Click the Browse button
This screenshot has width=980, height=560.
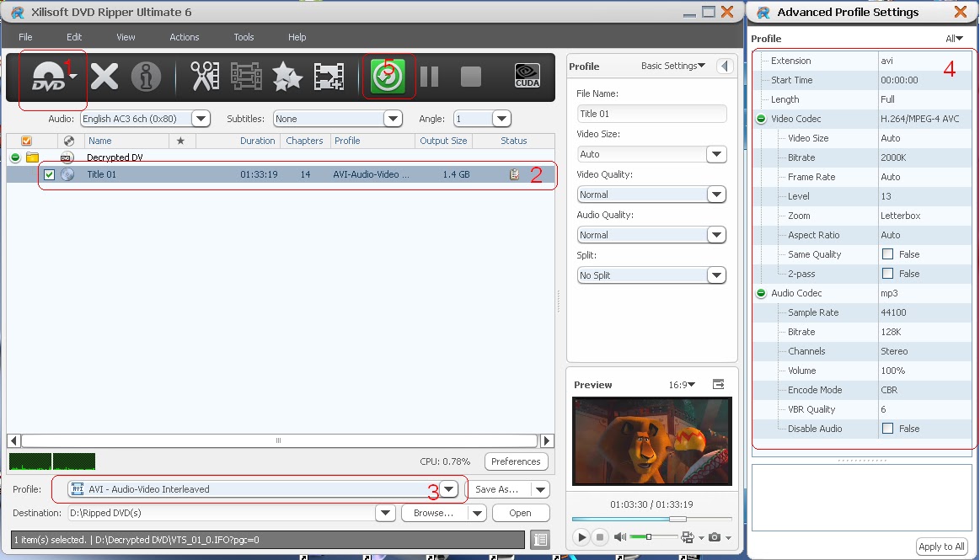(433, 513)
